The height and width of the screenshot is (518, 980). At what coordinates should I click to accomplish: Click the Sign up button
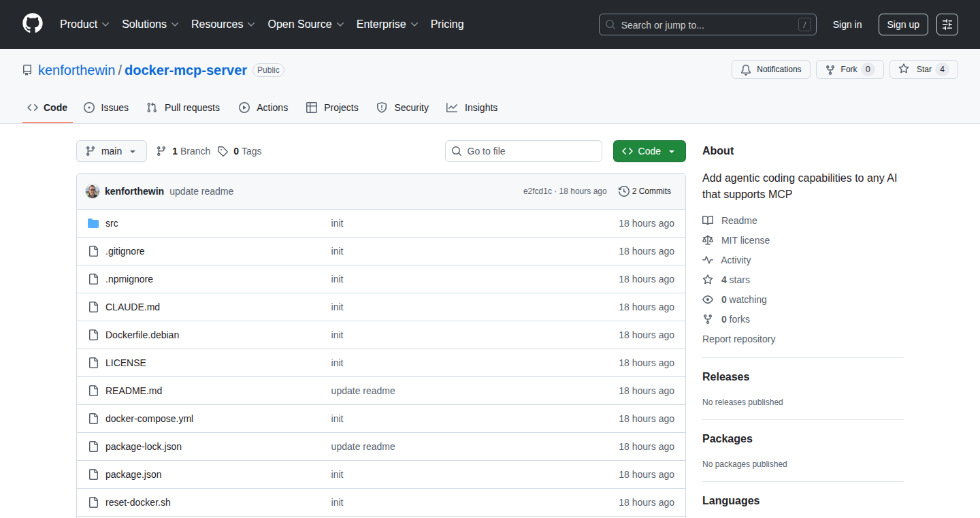point(903,25)
